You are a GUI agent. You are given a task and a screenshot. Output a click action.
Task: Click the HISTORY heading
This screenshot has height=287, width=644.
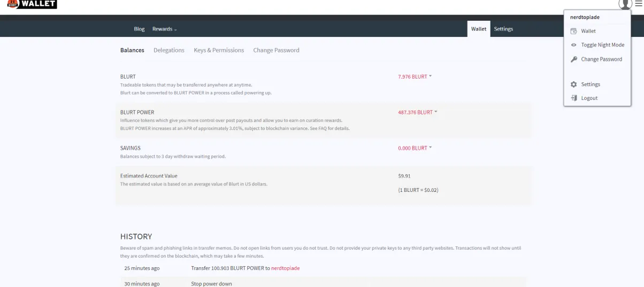[x=136, y=236]
